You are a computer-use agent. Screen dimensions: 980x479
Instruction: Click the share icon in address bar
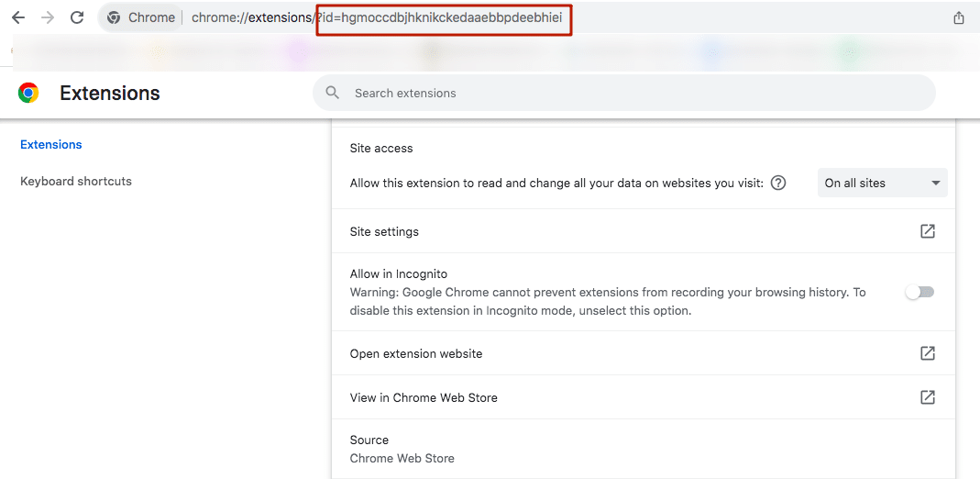[959, 17]
